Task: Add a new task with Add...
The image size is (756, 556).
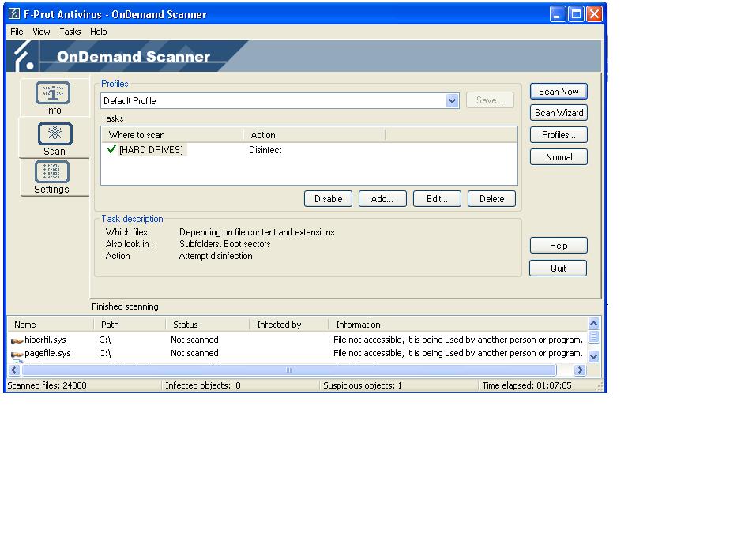Action: click(382, 199)
